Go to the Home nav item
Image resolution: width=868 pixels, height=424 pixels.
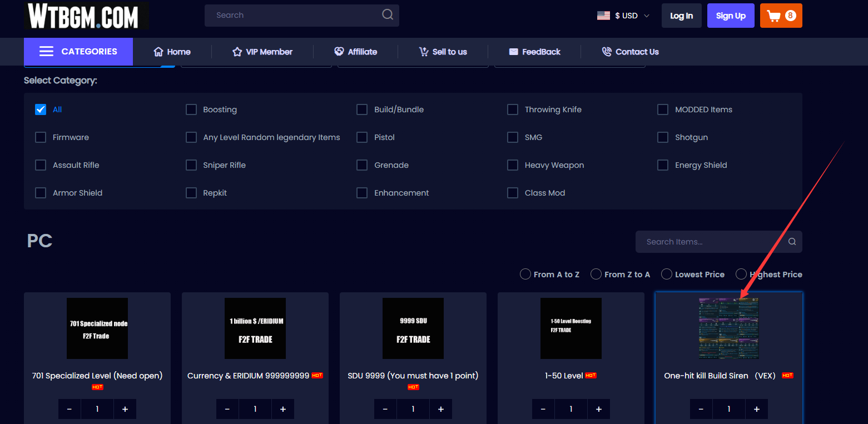point(172,52)
